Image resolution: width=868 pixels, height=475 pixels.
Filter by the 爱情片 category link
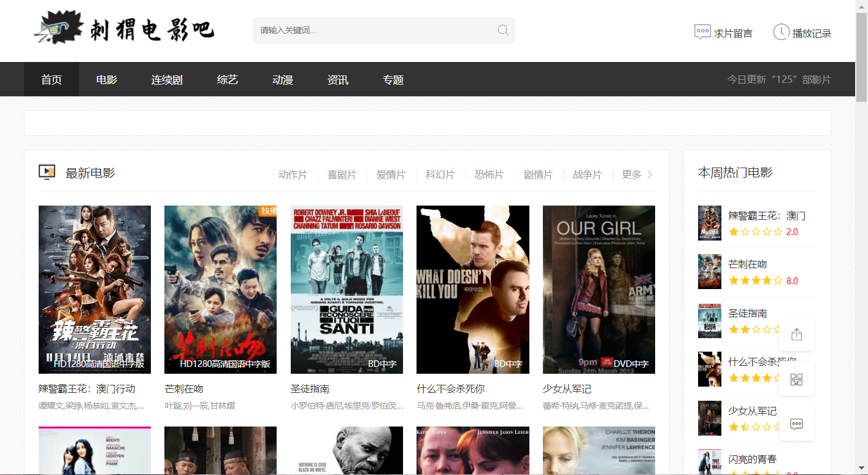click(x=391, y=175)
